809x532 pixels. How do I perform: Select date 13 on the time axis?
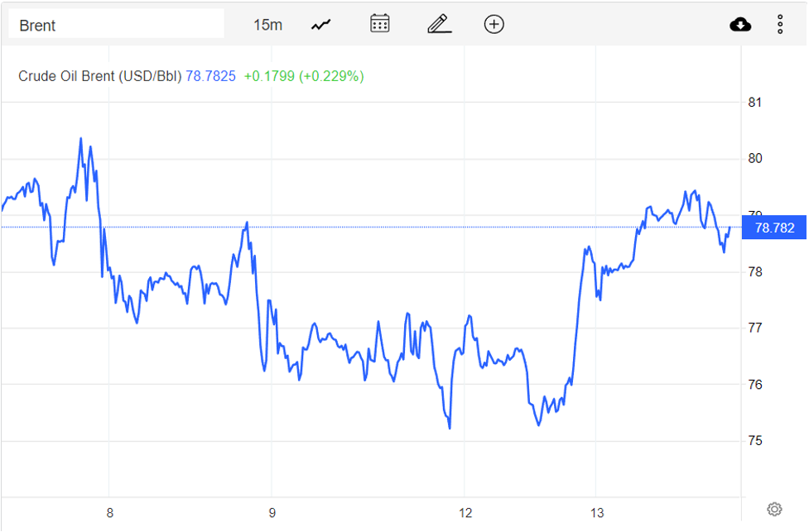point(595,512)
